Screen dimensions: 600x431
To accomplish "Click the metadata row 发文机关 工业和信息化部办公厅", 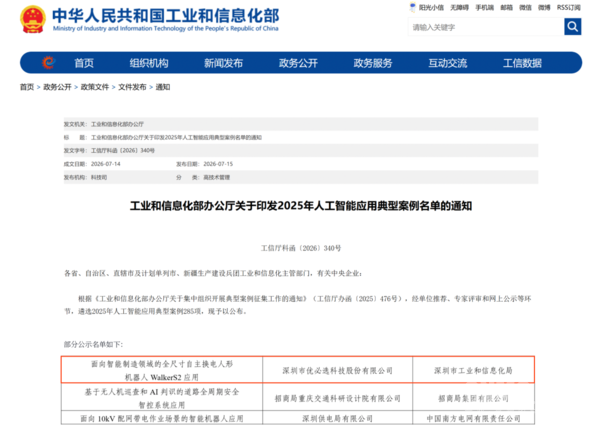I will click(301, 124).
